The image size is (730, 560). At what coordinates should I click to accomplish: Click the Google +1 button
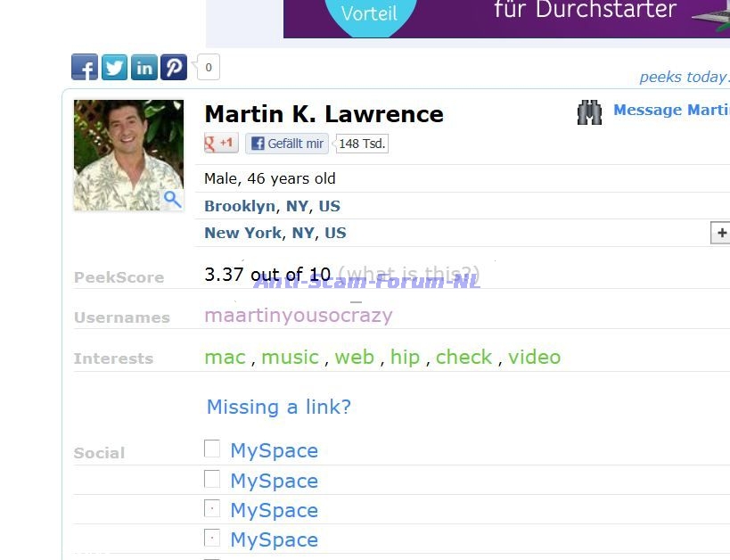pyautogui.click(x=221, y=143)
